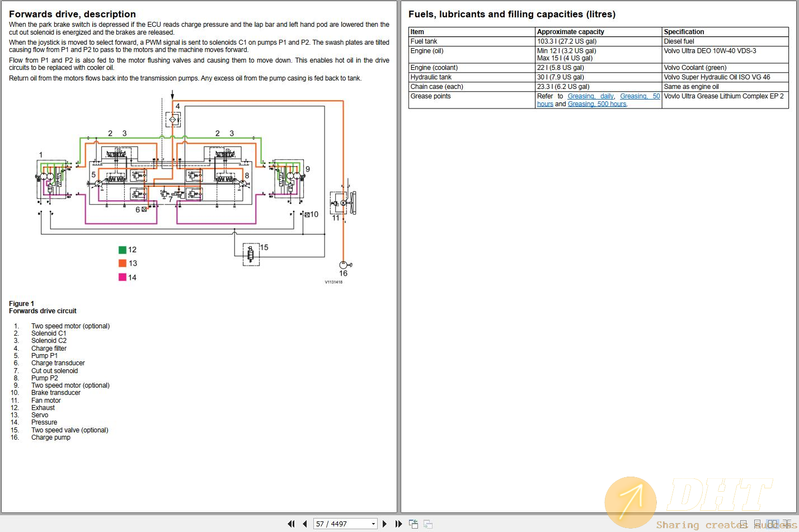The width and height of the screenshot is (799, 532).
Task: Click the 'Figure 1' caption label
Action: coord(21,304)
